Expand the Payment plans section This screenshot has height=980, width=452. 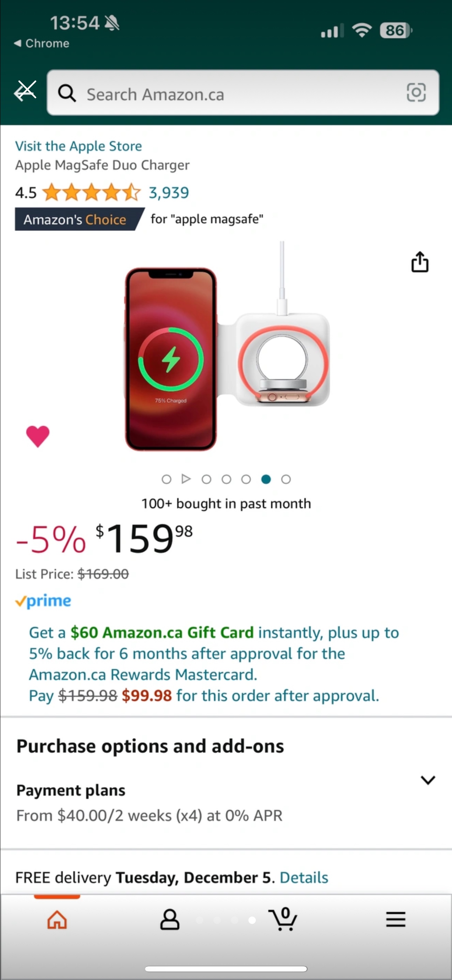pos(428,780)
